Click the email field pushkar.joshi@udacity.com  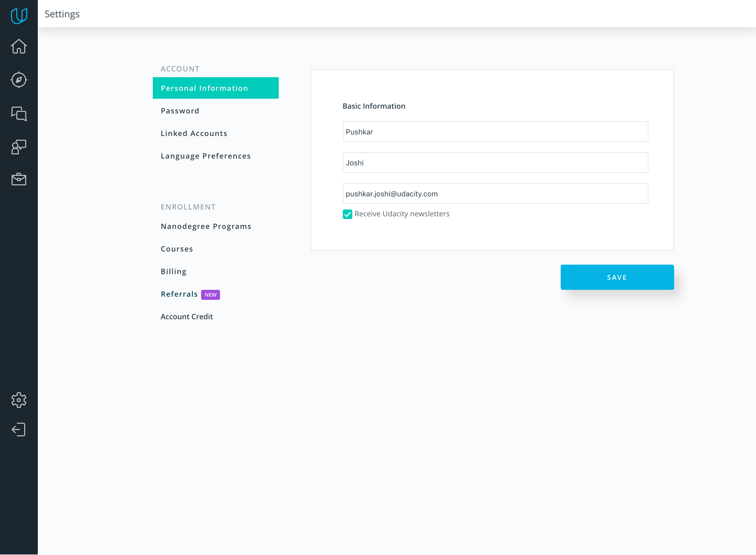click(x=495, y=193)
